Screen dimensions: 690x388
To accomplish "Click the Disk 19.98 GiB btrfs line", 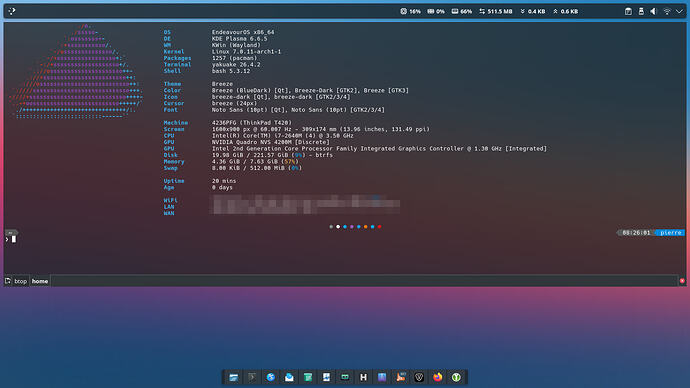I will [272, 155].
